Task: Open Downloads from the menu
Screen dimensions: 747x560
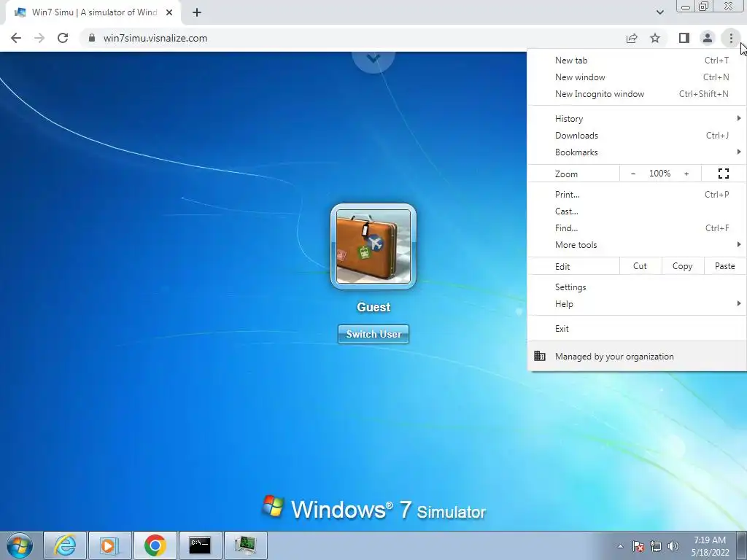Action: [x=637, y=135]
